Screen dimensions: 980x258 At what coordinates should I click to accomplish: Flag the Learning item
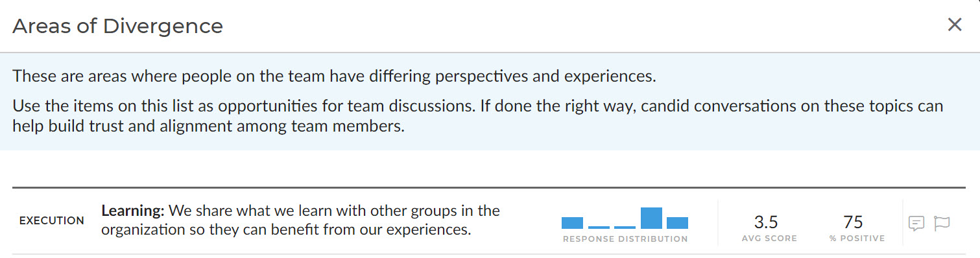click(x=942, y=224)
